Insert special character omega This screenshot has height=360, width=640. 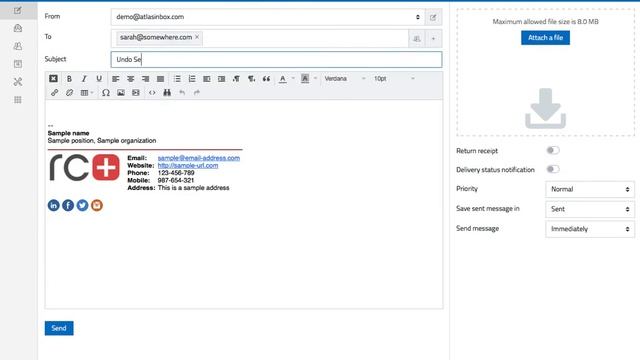tap(106, 93)
